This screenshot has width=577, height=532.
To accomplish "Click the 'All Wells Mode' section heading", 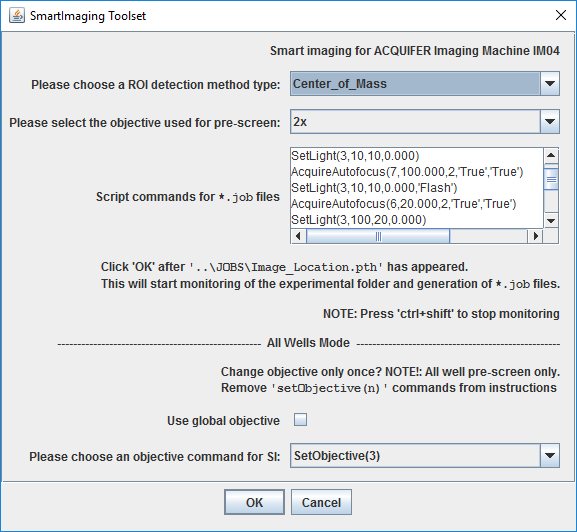I will [x=308, y=343].
